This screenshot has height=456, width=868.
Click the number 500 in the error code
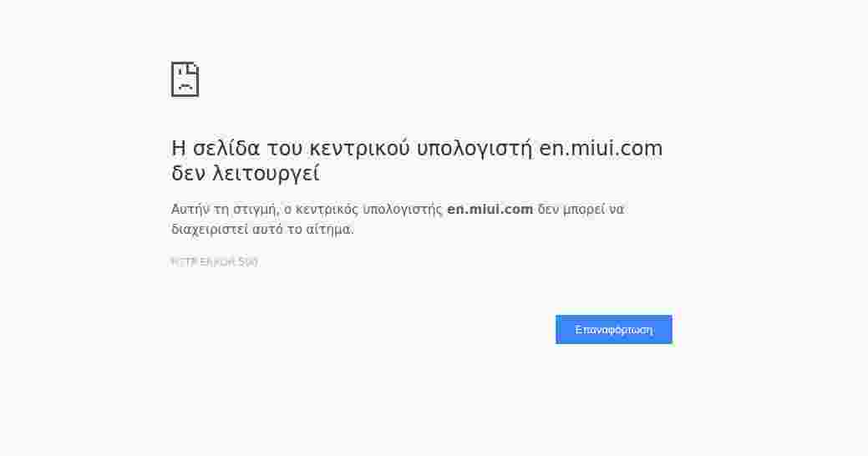(248, 262)
